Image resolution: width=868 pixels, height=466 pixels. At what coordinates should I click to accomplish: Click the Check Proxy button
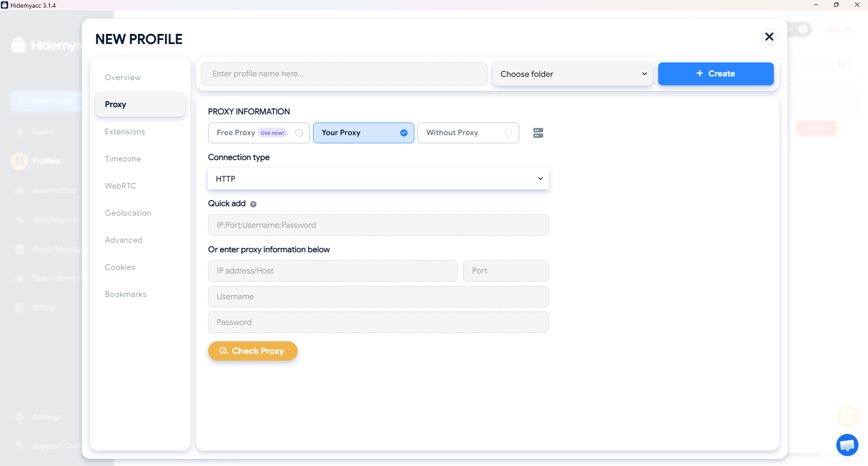[x=252, y=351]
